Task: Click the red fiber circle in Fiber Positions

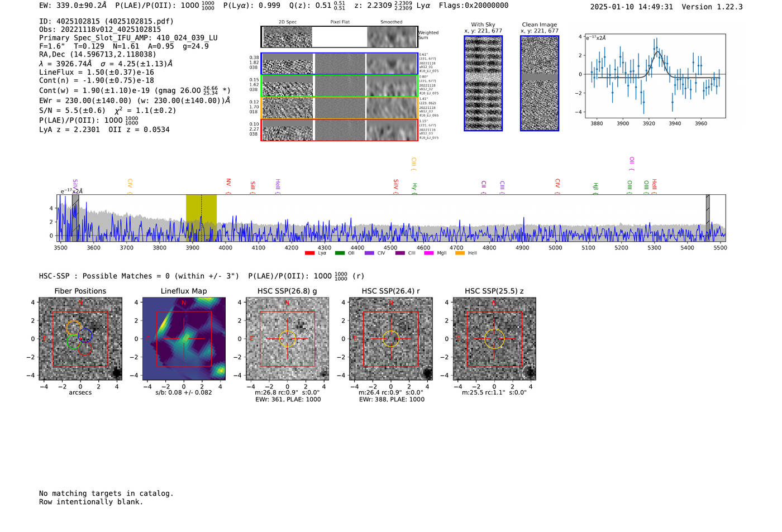Action: point(84,348)
